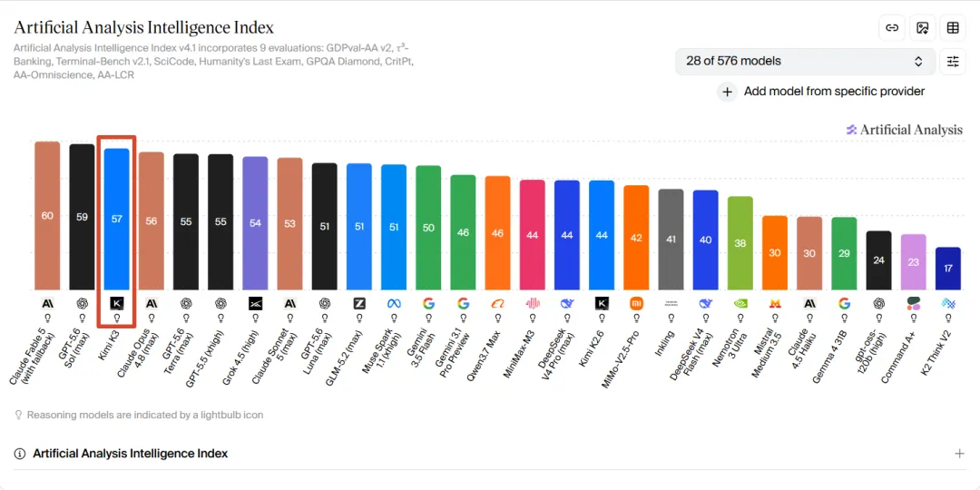
Task: Click the info icon beside Intelligence Index heading
Action: coord(20,454)
